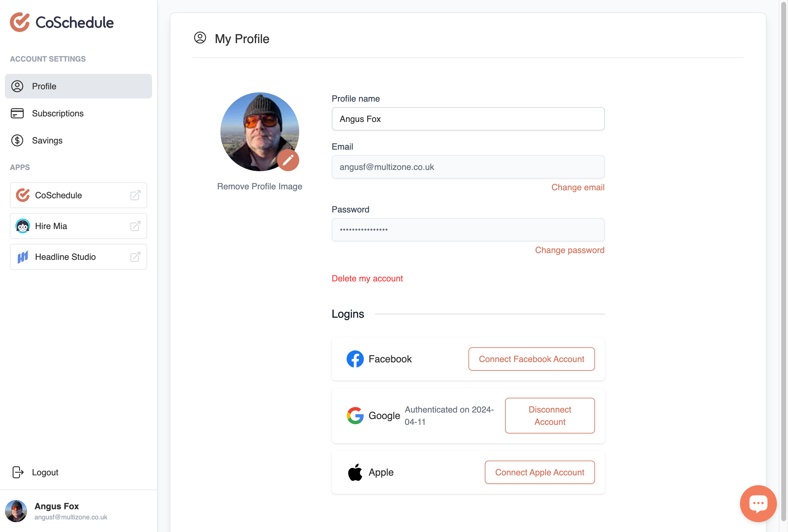788x532 pixels.
Task: Select the Profile person icon in sidebar
Action: 18,86
